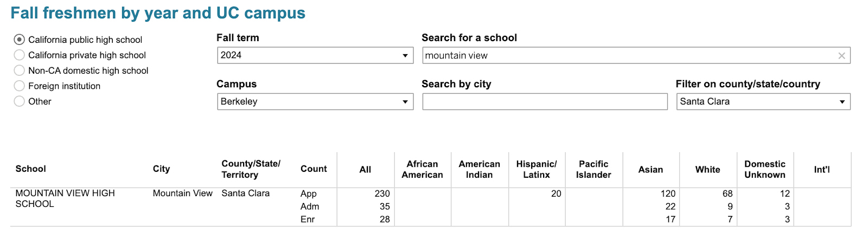This screenshot has width=868, height=240.
Task: Click the Domestic Unknown column header
Action: coord(764,170)
